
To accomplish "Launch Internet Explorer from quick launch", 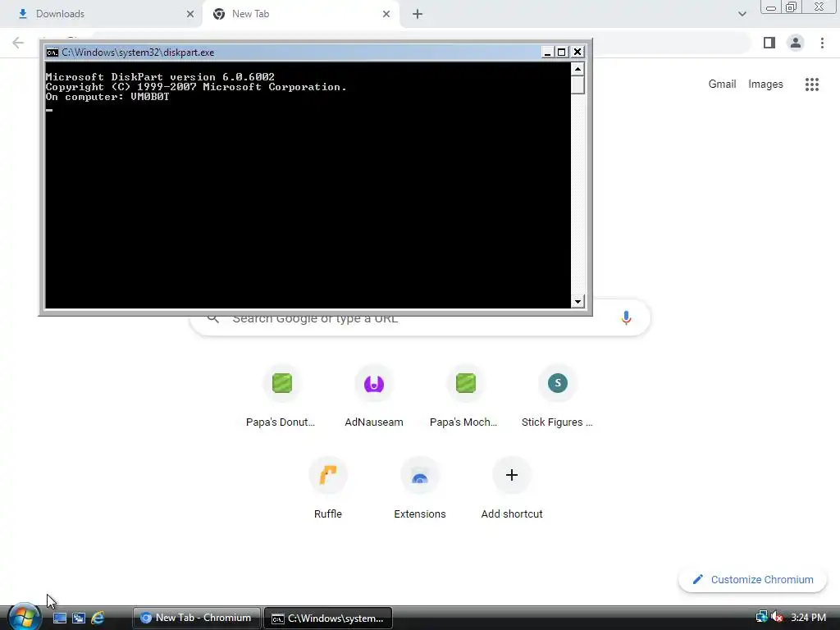I will pyautogui.click(x=98, y=619).
